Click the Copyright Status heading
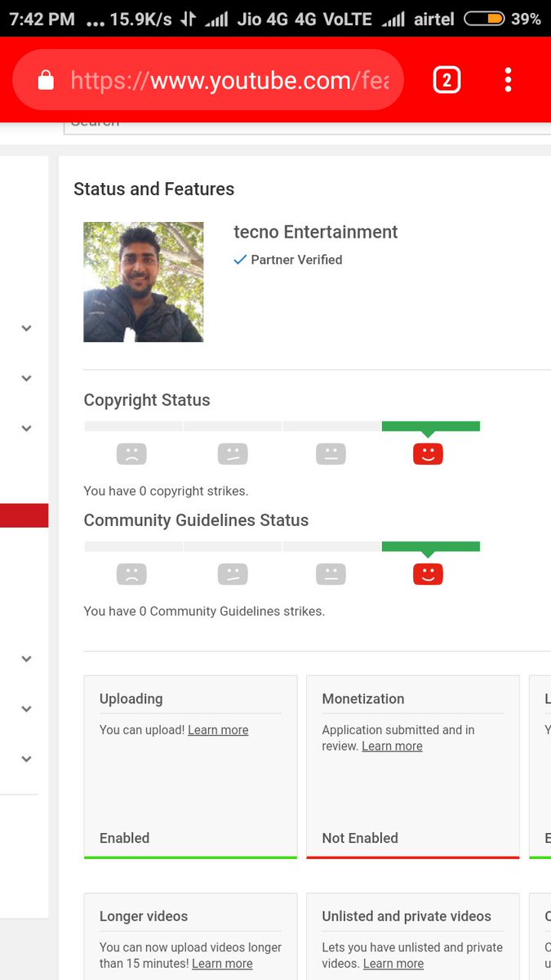 click(x=147, y=400)
